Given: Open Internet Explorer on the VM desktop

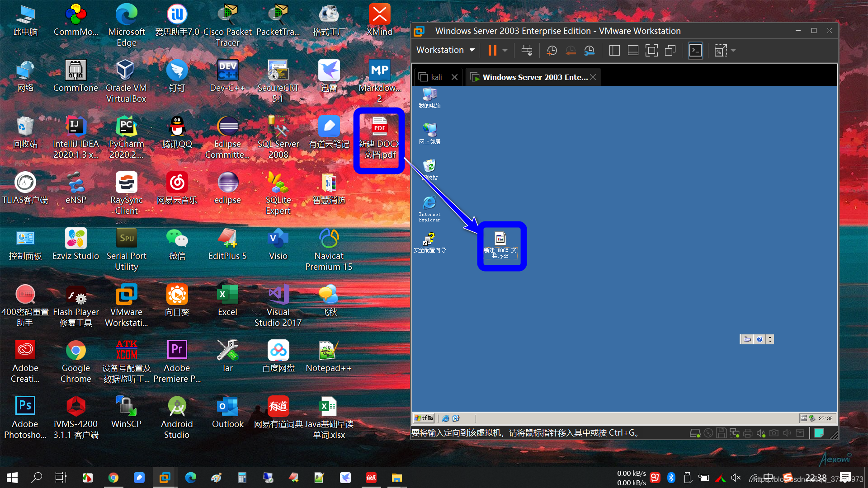Looking at the screenshot, I should pos(429,209).
